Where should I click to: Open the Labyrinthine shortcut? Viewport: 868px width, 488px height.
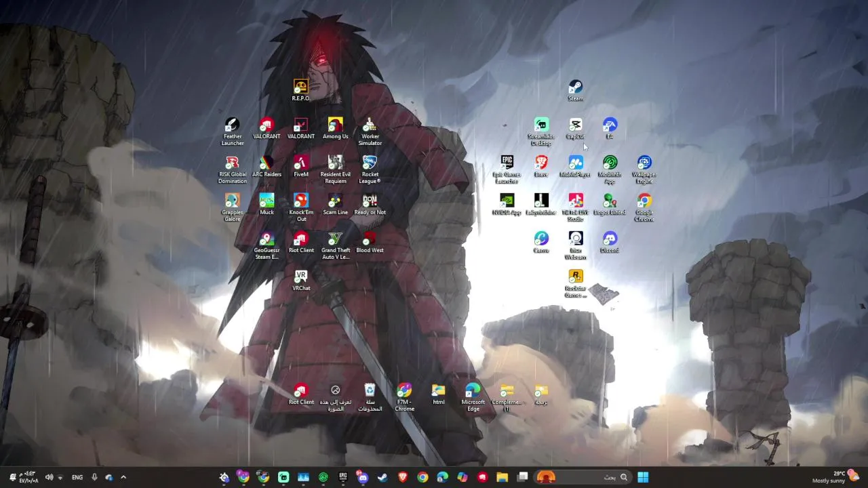(x=540, y=204)
